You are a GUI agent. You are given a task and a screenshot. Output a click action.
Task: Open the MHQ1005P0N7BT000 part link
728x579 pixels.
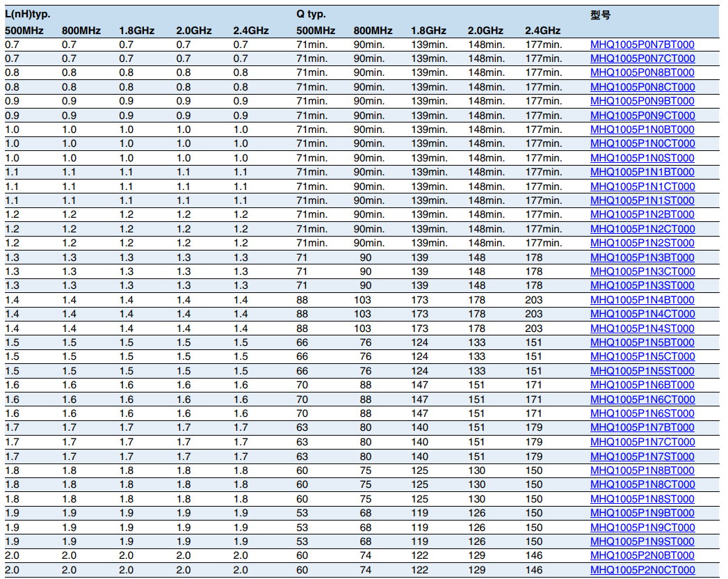coord(642,45)
